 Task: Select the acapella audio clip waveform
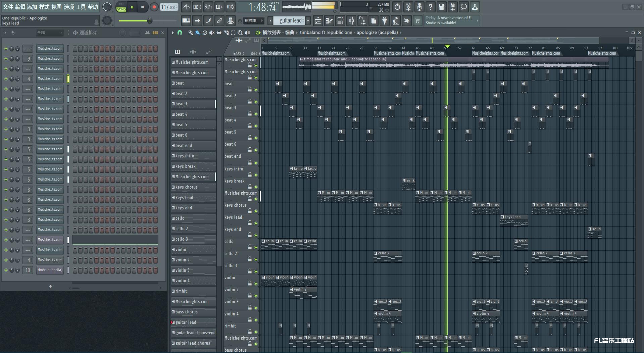click(454, 65)
